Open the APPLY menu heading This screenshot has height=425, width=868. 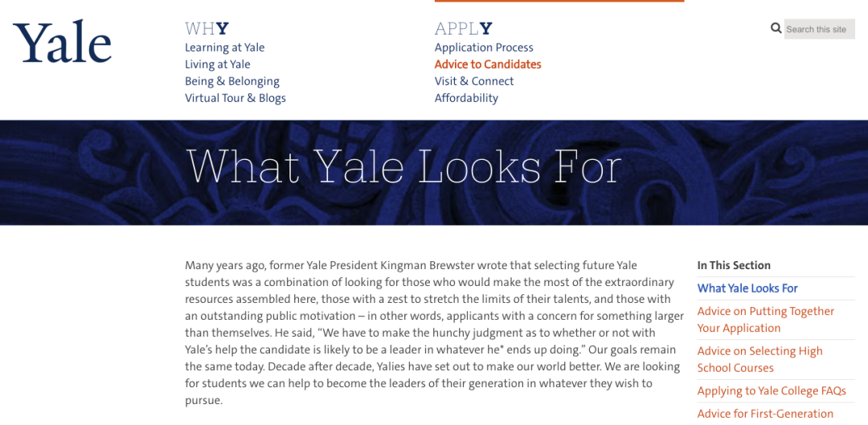[464, 29]
